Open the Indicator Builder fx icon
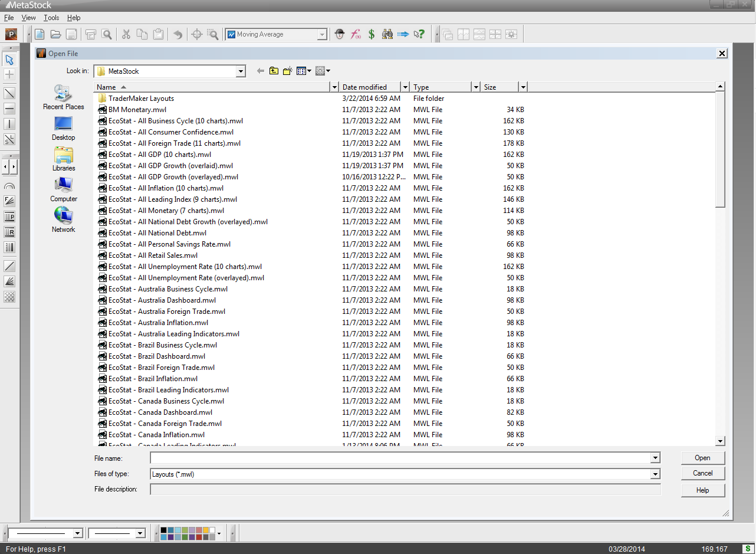The width and height of the screenshot is (756, 554). (356, 34)
